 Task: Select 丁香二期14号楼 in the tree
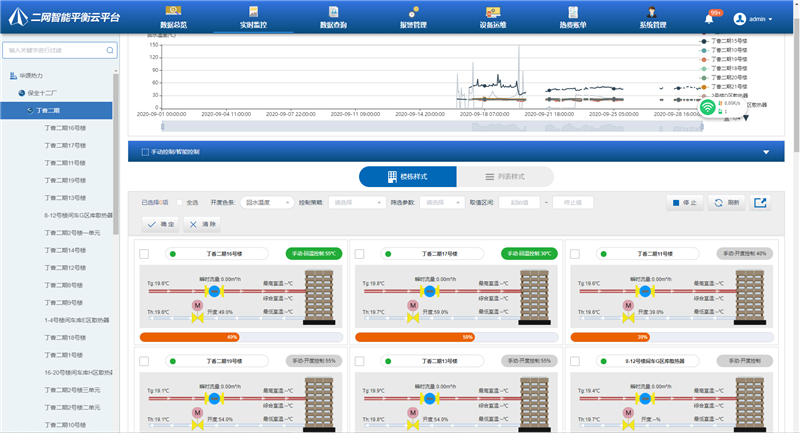[x=65, y=250]
